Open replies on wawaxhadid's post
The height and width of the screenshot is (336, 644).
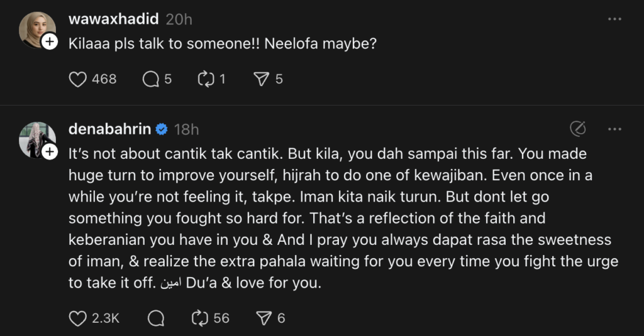(151, 79)
